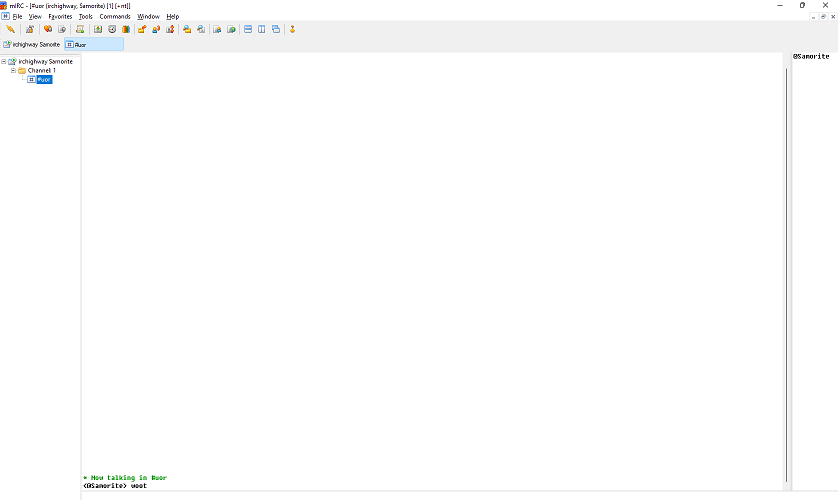Open the Received Files folder icon
Viewport: 838px width, 500px height.
click(187, 29)
